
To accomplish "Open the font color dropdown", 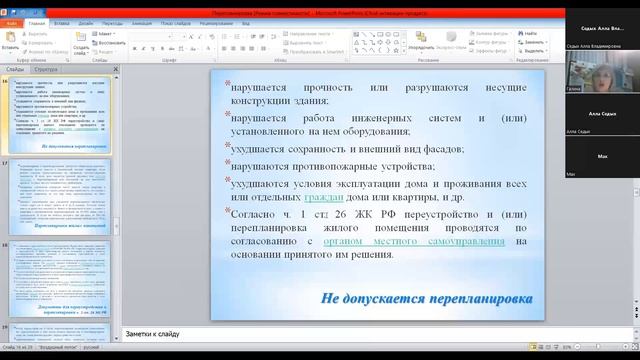I will [x=209, y=49].
